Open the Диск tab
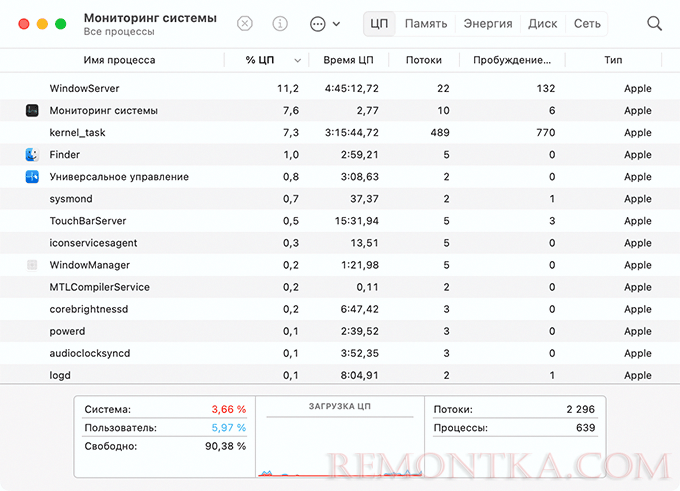The height and width of the screenshot is (491, 680). click(x=543, y=23)
